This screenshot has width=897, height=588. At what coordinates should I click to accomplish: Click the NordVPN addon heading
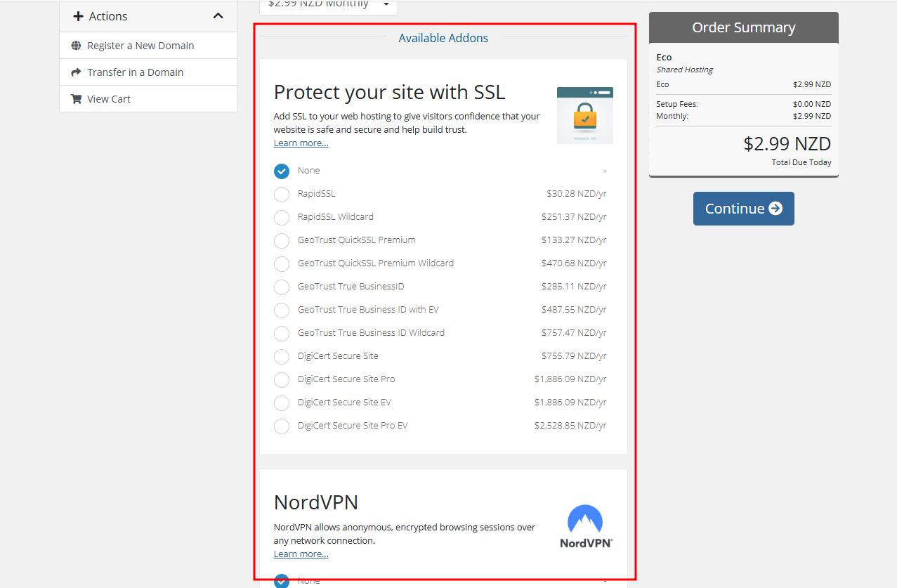316,502
